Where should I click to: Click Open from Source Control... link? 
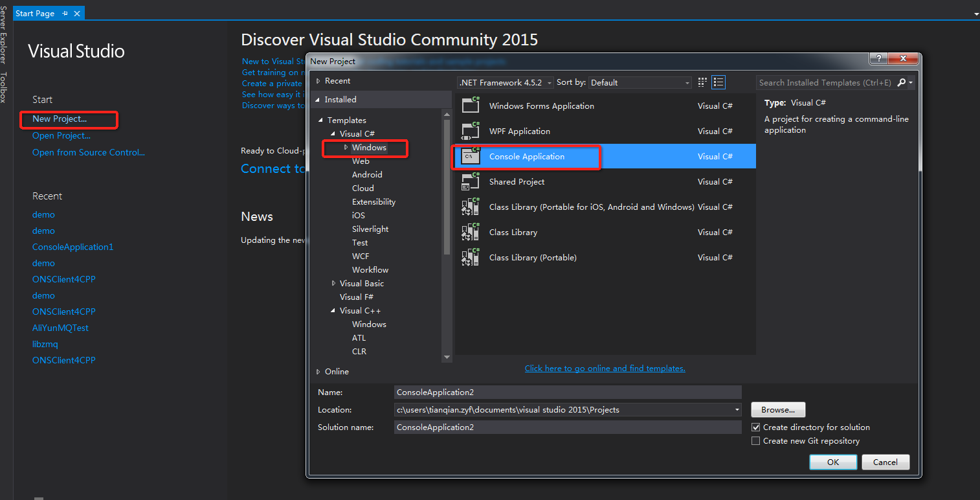(x=89, y=153)
